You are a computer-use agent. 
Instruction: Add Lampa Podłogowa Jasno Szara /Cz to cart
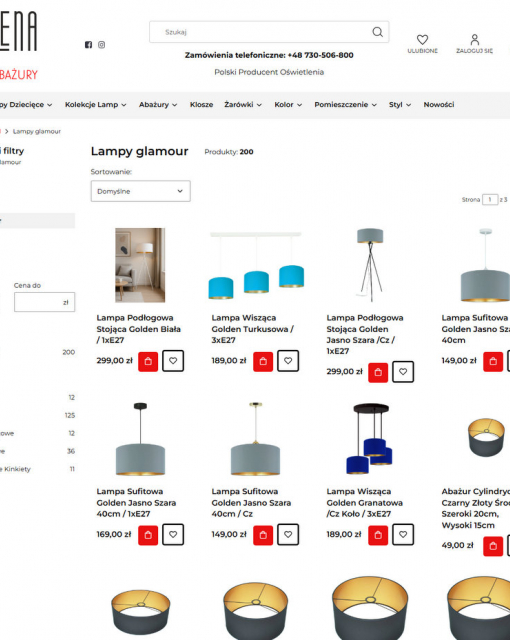click(378, 372)
